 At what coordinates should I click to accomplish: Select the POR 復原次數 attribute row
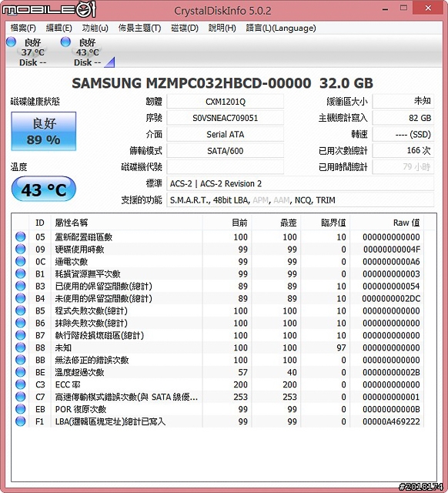point(218,409)
